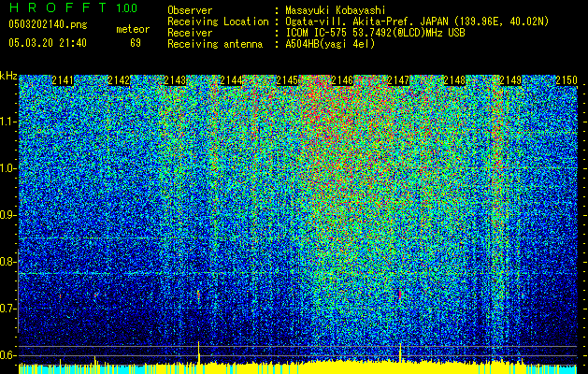
Task: Click the HROFFT program title text
Action: tap(58, 7)
